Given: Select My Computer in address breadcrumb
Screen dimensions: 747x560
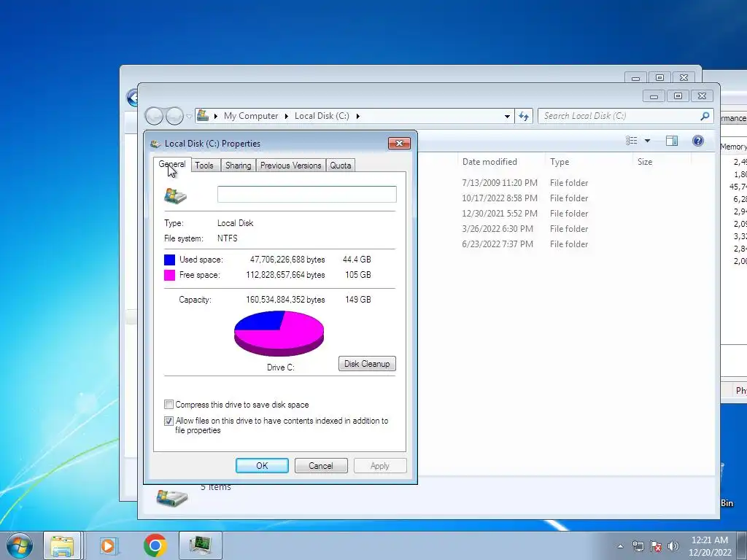Looking at the screenshot, I should [251, 116].
